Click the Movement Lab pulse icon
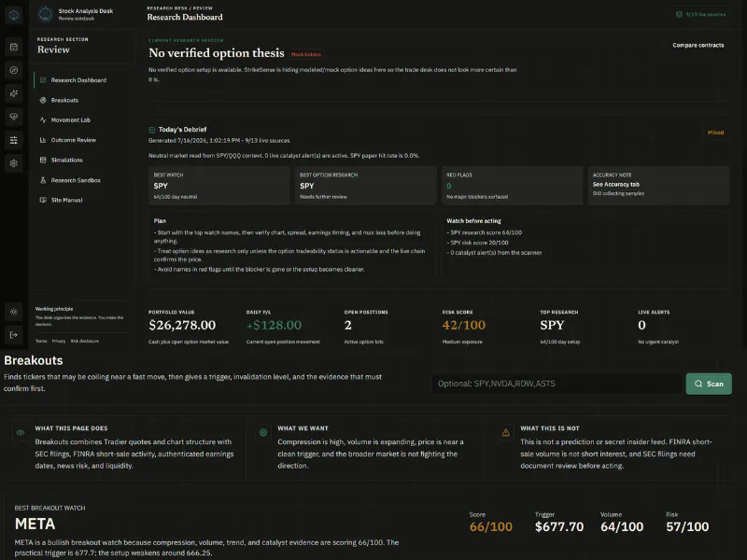Image resolution: width=747 pixels, height=560 pixels. click(43, 120)
